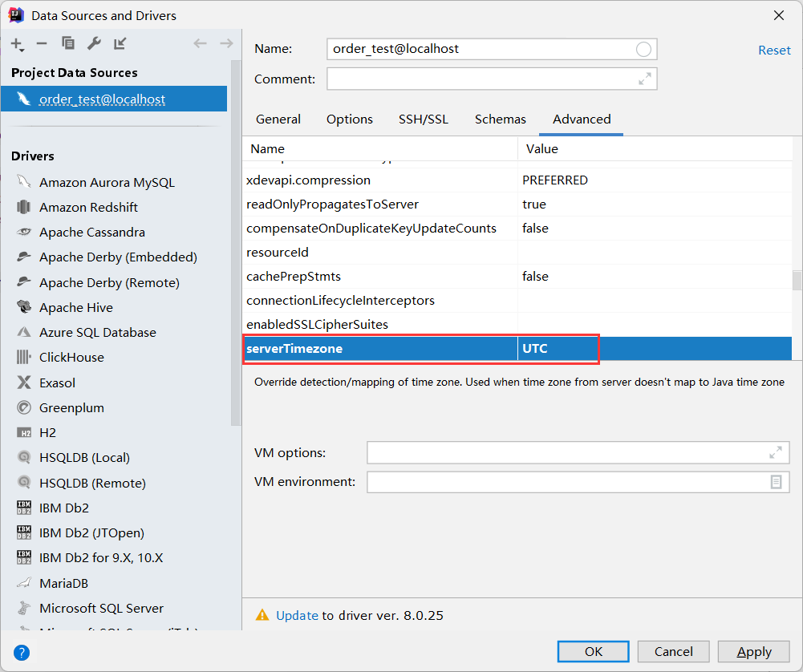This screenshot has width=803, height=672.
Task: Open VM environment editor list icon
Action: click(776, 482)
